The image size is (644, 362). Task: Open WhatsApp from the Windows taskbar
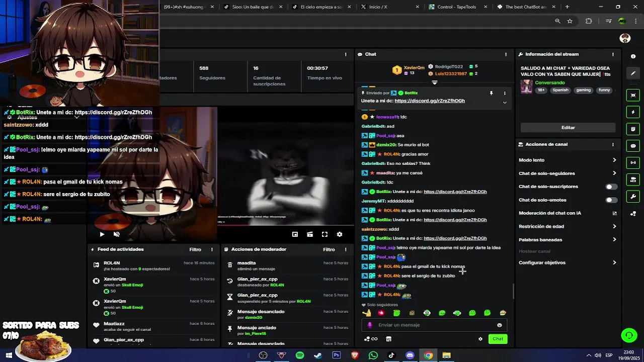pyautogui.click(x=373, y=355)
